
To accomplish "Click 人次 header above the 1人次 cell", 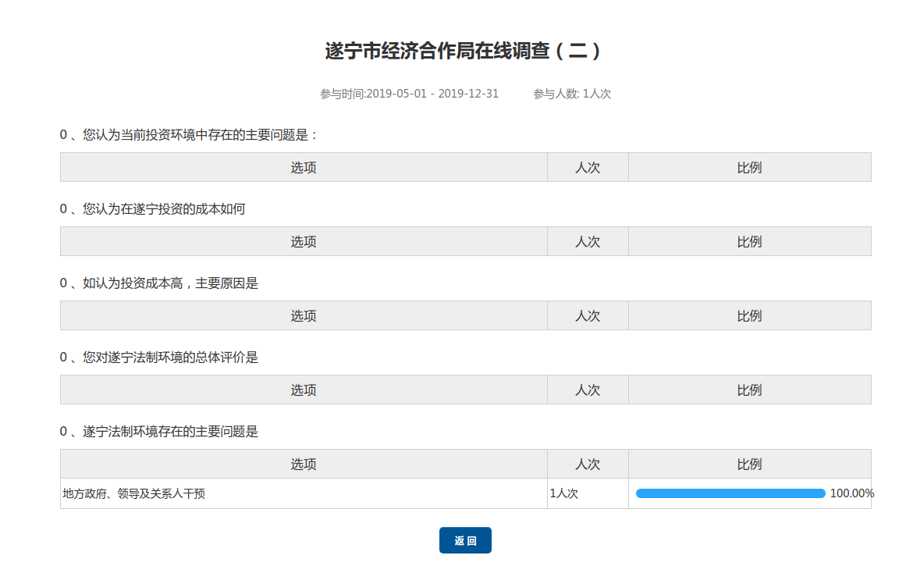I will click(588, 464).
